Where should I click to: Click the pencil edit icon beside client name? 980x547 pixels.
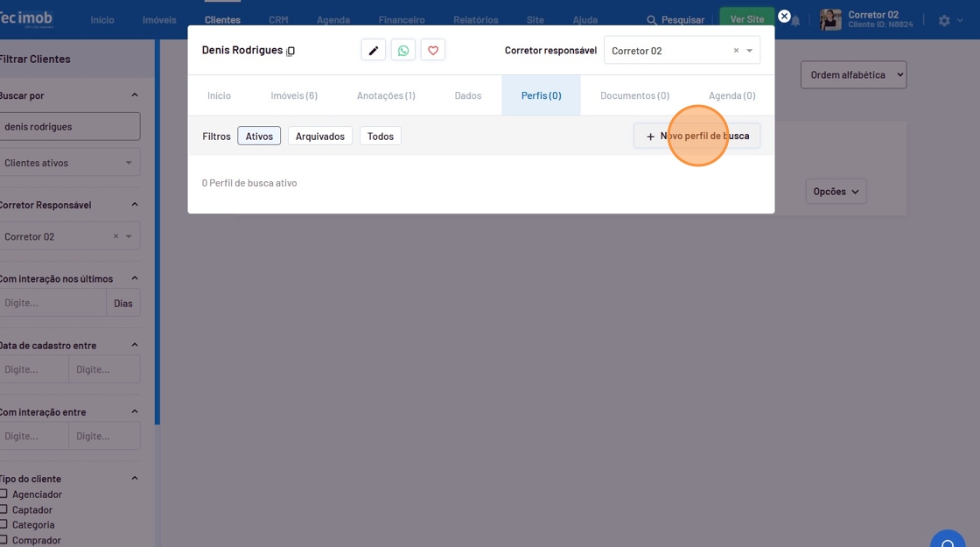374,51
